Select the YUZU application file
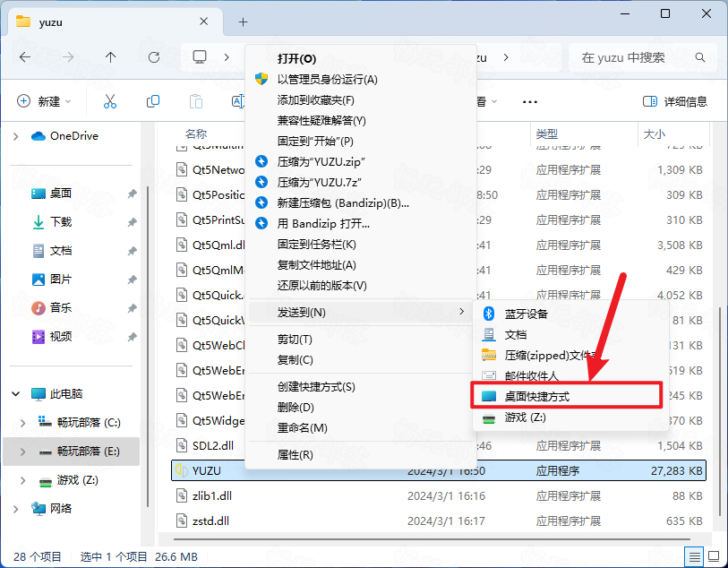Image resolution: width=728 pixels, height=568 pixels. pyautogui.click(x=439, y=471)
